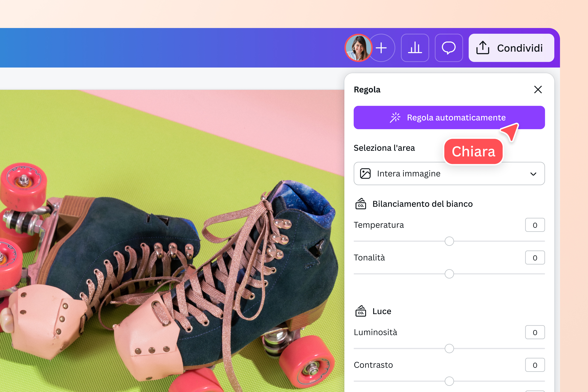
Task: Click the Contrasto slider handle
Action: click(449, 381)
